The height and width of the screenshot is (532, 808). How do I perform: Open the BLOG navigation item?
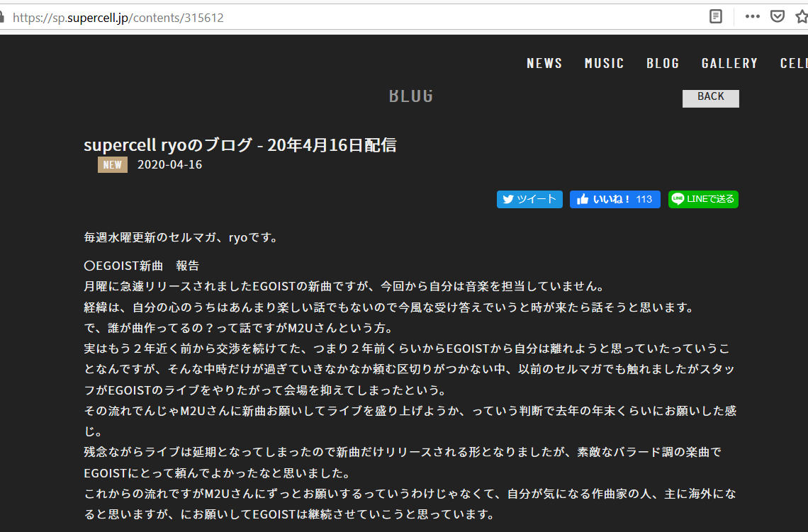point(663,63)
